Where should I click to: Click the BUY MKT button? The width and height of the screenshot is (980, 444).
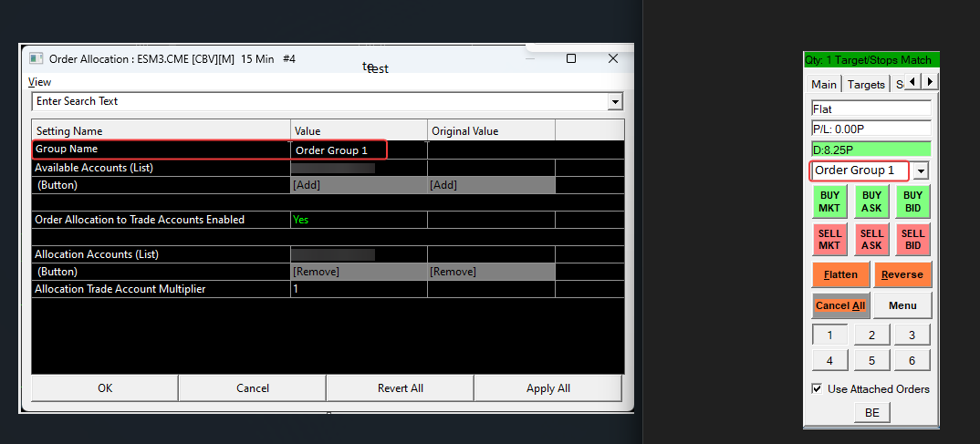829,201
